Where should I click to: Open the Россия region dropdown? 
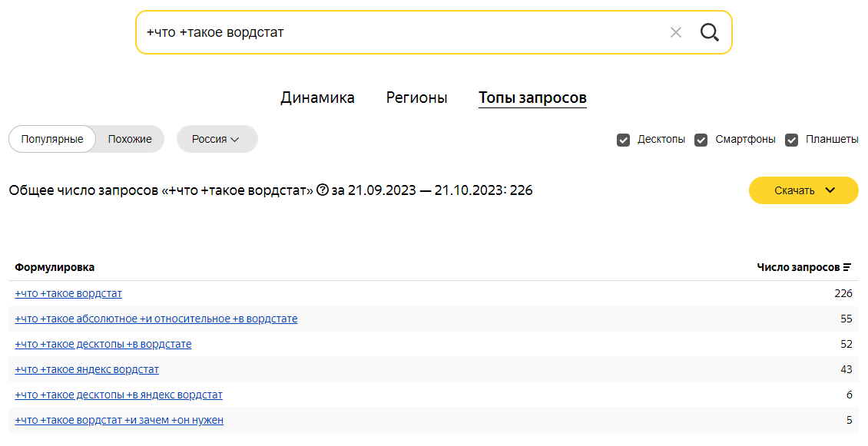click(x=217, y=139)
